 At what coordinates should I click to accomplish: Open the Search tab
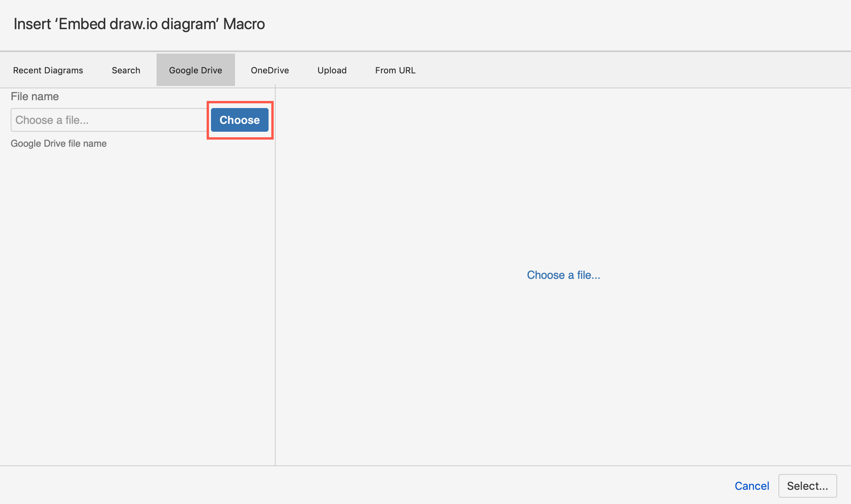click(x=126, y=70)
